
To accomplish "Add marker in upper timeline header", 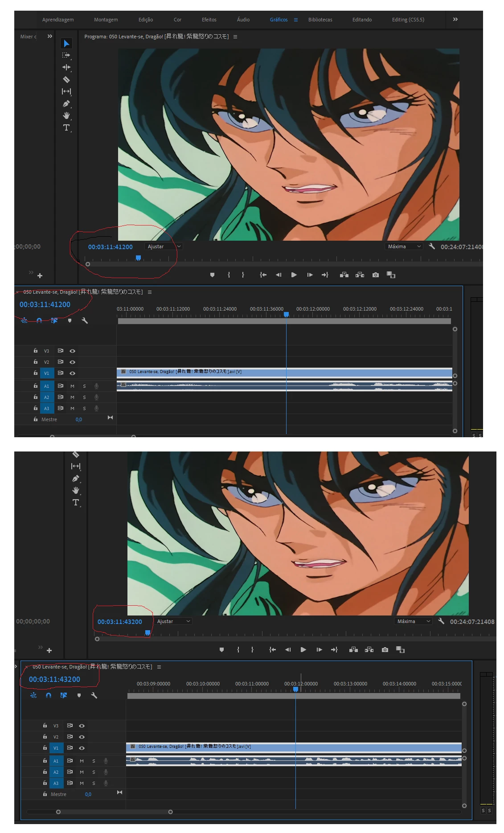I will click(70, 320).
